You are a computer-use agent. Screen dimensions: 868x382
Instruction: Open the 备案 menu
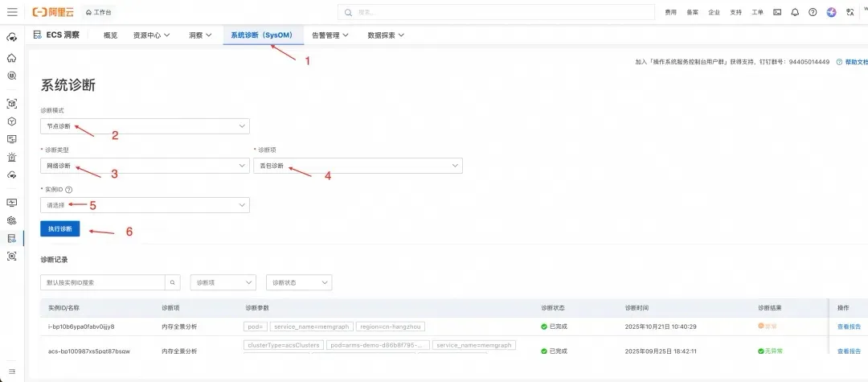pyautogui.click(x=692, y=12)
